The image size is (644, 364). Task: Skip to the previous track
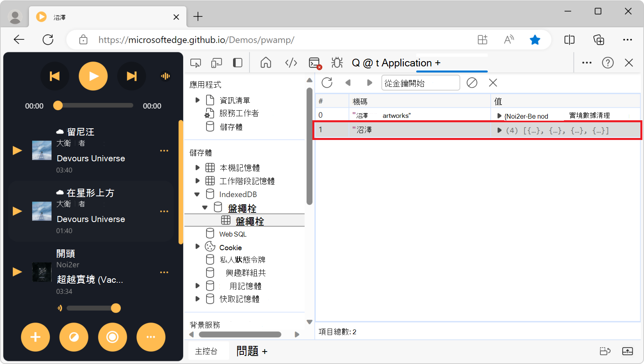[x=55, y=76]
